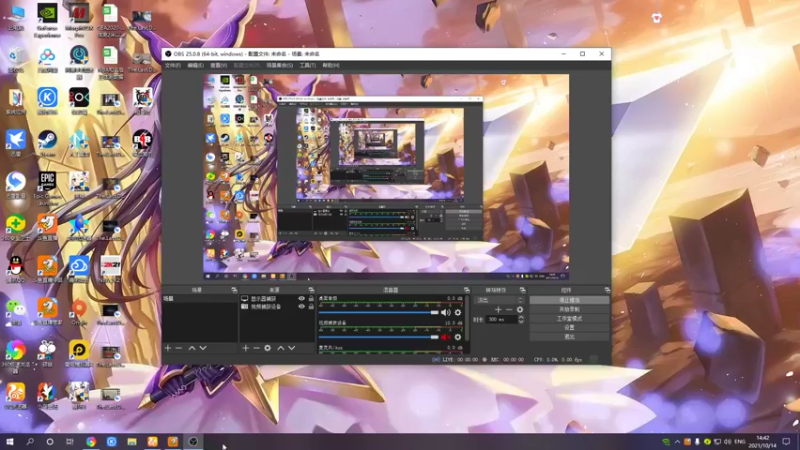
Task: Open UC Browser desktop shortcut
Action: point(16,396)
